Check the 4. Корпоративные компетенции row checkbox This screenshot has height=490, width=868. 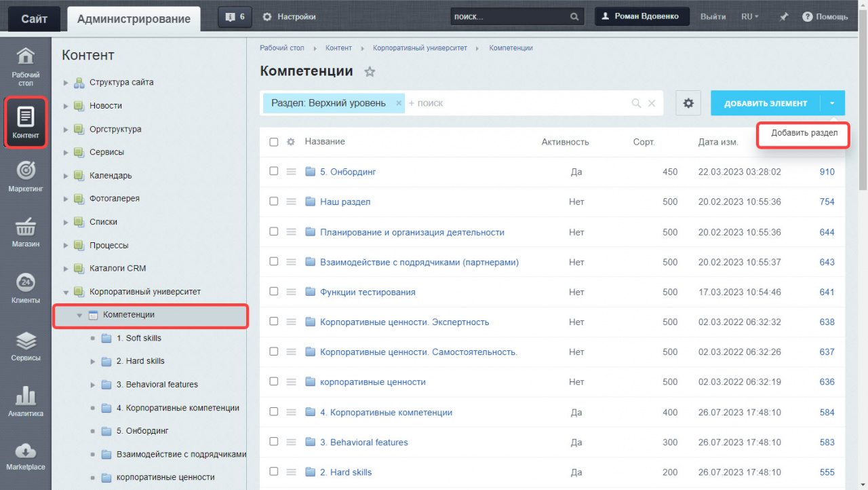tap(274, 411)
